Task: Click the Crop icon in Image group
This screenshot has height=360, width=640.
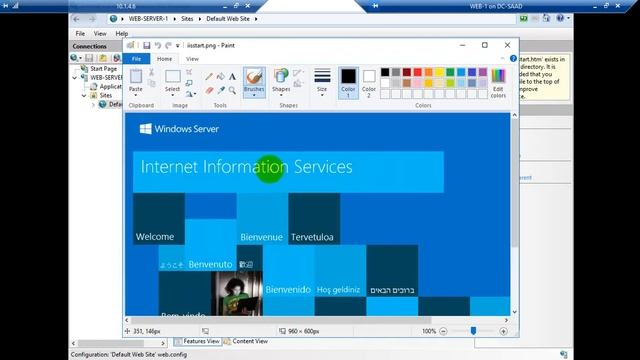Action: (x=189, y=72)
